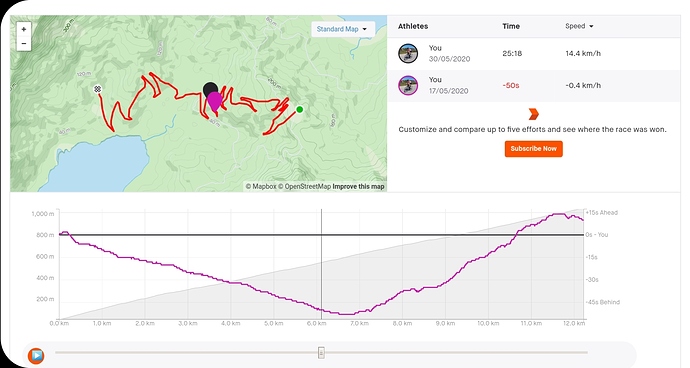The width and height of the screenshot is (690, 368).
Task: Select the 17/05/2020 effort row
Action: [x=533, y=85]
